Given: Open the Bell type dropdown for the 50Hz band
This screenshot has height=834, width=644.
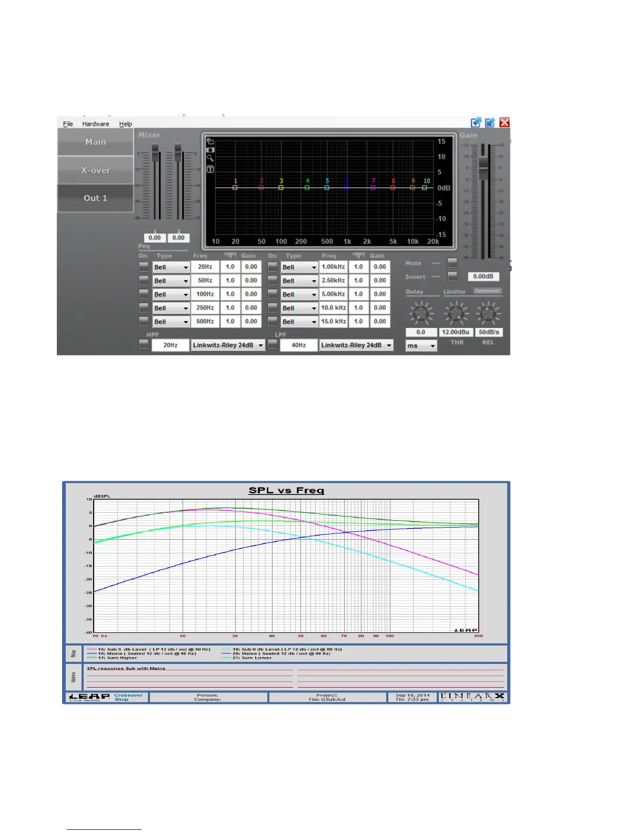Looking at the screenshot, I should point(171,281).
